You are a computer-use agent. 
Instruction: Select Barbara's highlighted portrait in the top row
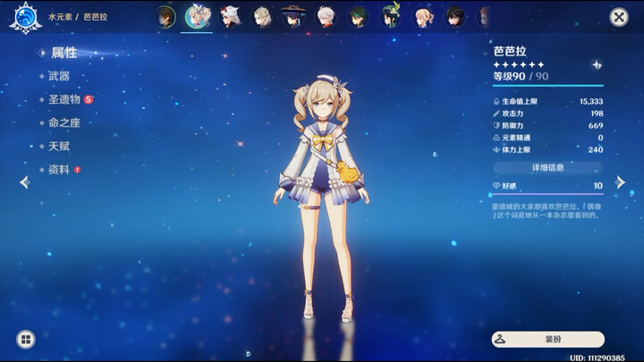[x=197, y=17]
